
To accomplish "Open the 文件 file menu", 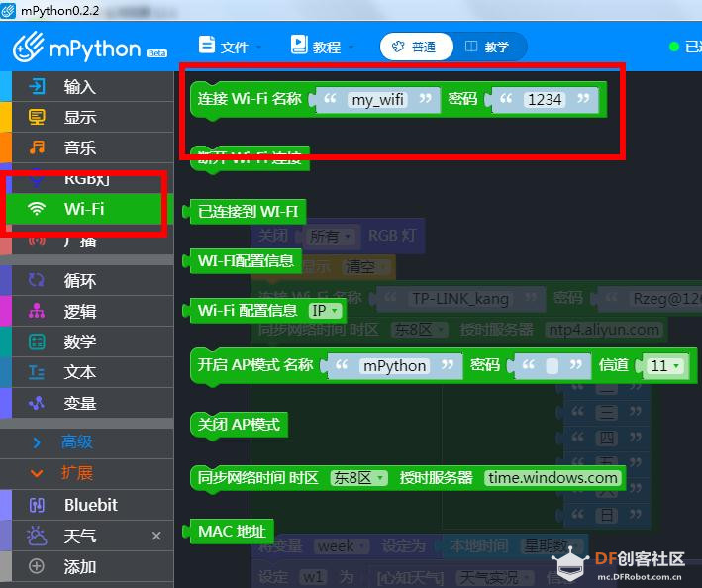I will pyautogui.click(x=230, y=47).
